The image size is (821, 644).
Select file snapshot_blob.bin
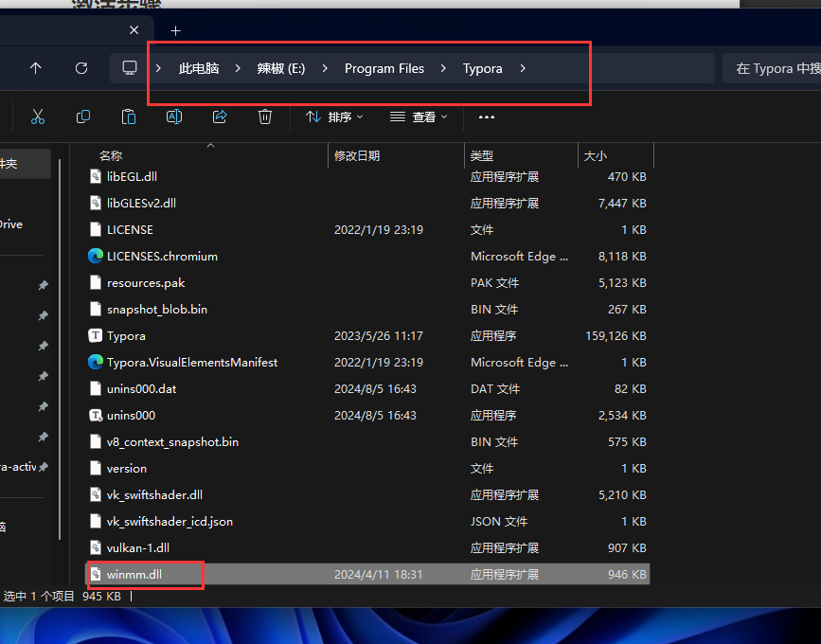pos(157,310)
